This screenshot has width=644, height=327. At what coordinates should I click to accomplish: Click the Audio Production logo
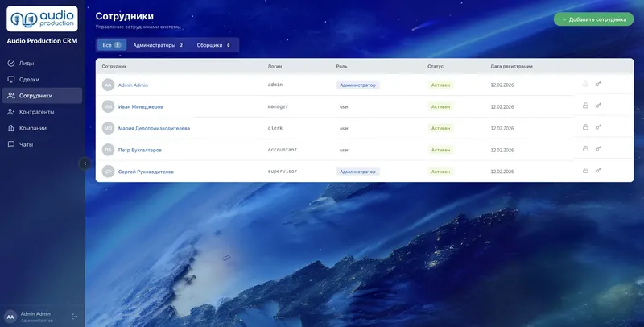pos(42,19)
